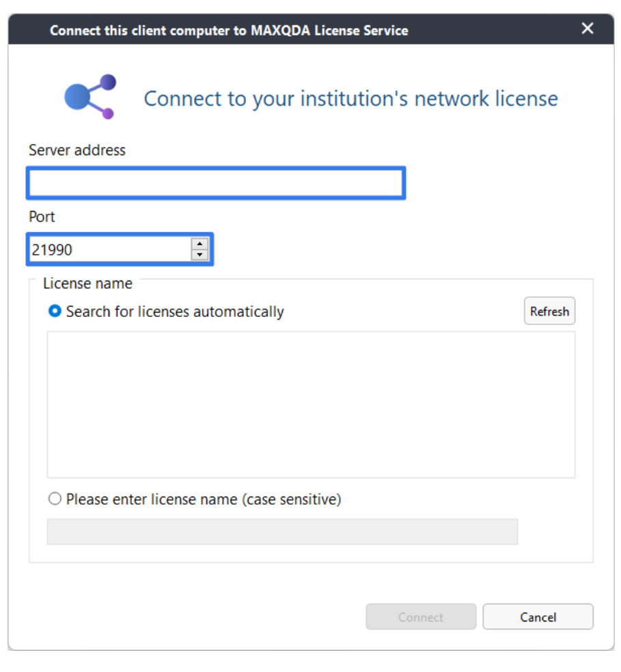
Task: Click the dialog title bar text
Action: point(229,31)
